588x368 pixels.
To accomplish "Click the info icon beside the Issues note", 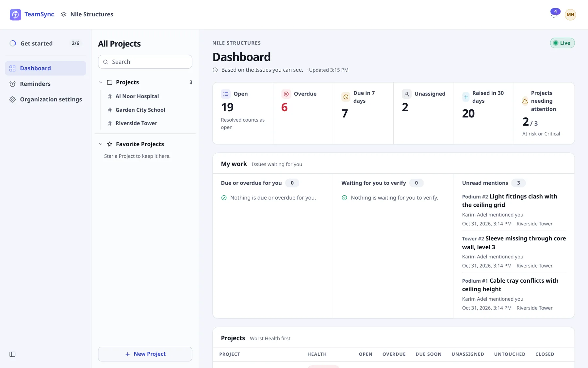I will (215, 70).
